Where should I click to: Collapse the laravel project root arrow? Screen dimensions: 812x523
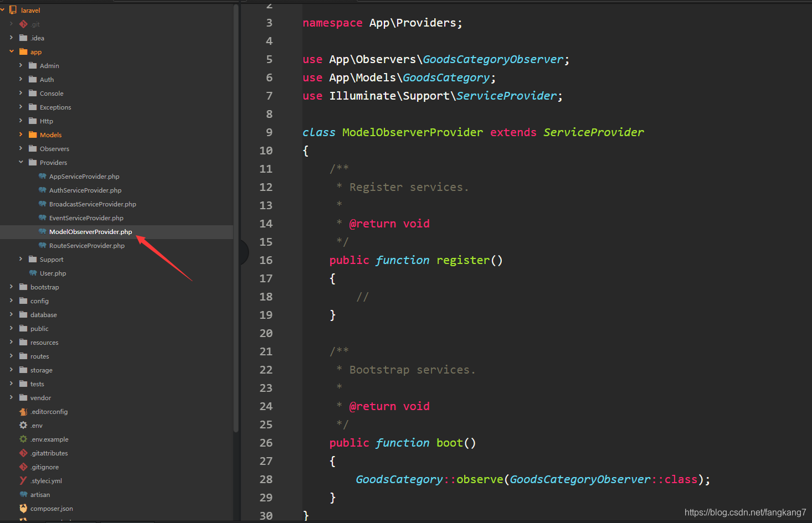click(3, 10)
